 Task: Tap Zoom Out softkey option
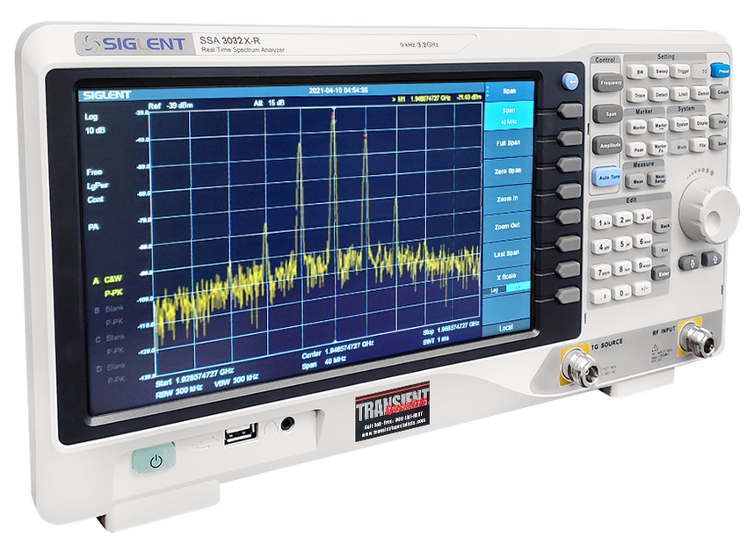(508, 225)
